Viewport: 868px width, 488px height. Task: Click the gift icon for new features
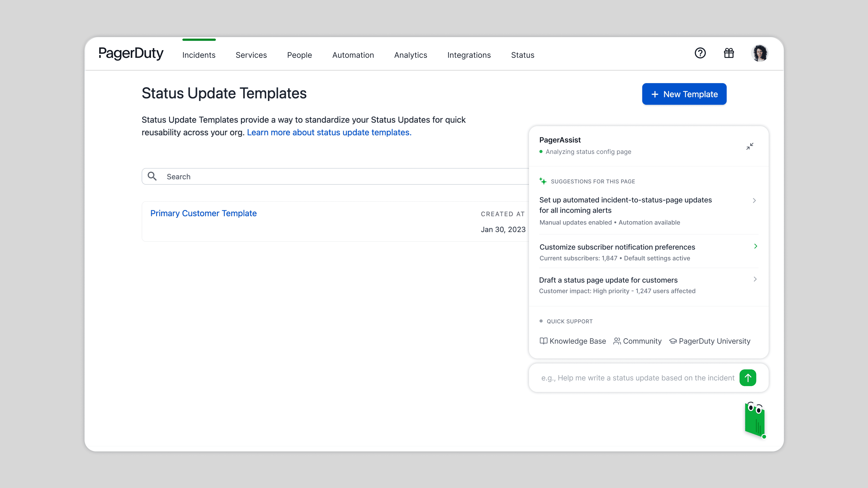point(729,53)
